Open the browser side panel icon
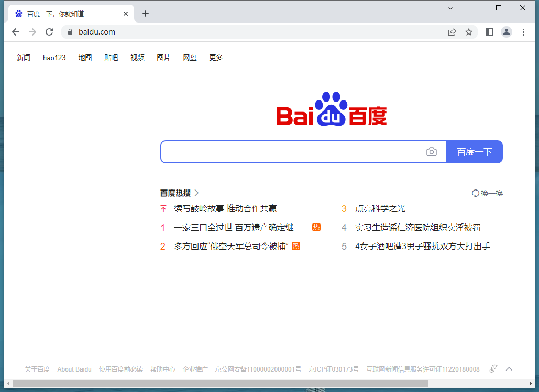 pos(490,32)
